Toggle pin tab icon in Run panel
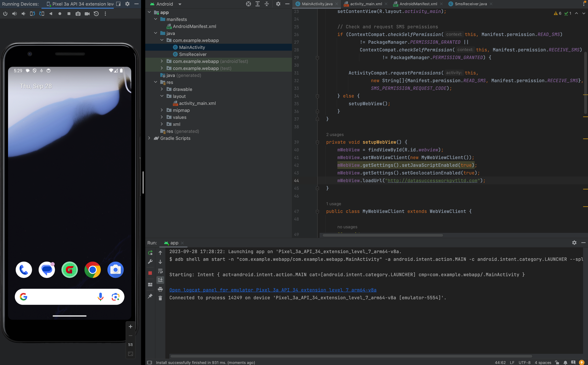 [150, 296]
